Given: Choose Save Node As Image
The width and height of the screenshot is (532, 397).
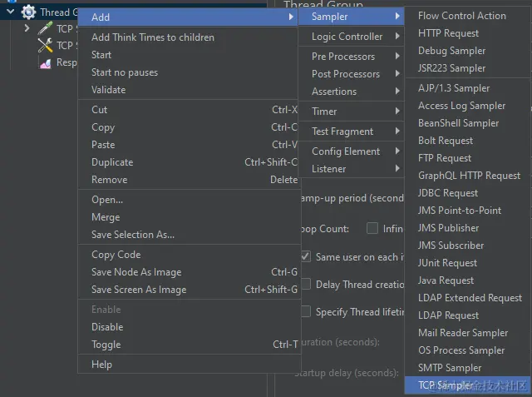Looking at the screenshot, I should [x=136, y=272].
